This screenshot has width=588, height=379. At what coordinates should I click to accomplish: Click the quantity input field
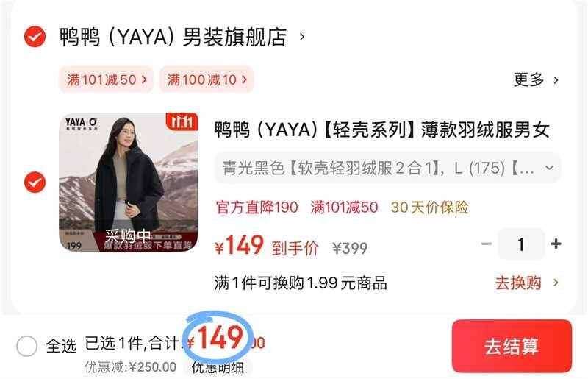coord(521,244)
